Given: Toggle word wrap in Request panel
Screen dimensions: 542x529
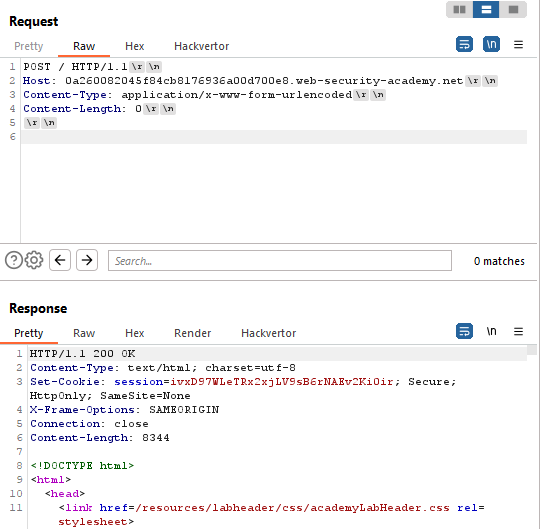Looking at the screenshot, I should pos(465,45).
